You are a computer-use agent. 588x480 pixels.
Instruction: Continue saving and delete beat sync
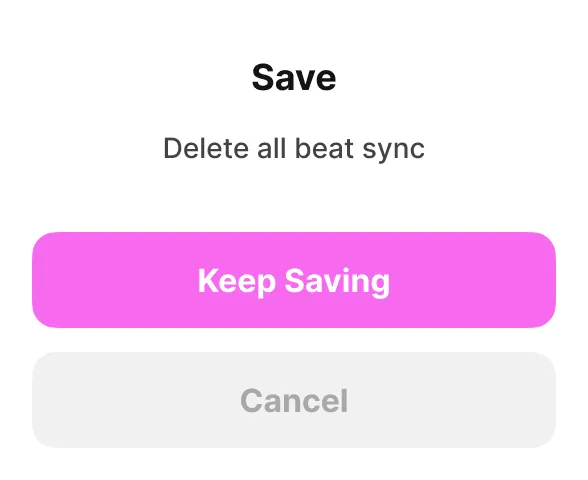pyautogui.click(x=294, y=280)
